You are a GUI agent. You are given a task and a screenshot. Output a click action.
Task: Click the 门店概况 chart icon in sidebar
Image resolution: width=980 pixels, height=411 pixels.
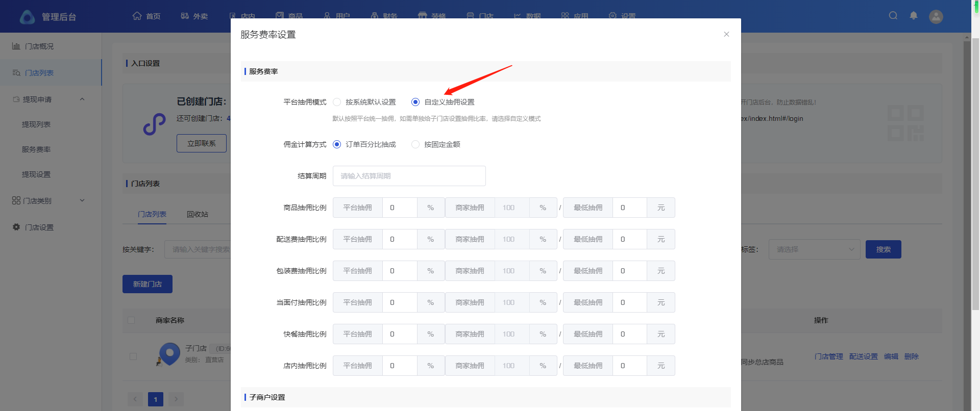click(x=16, y=46)
